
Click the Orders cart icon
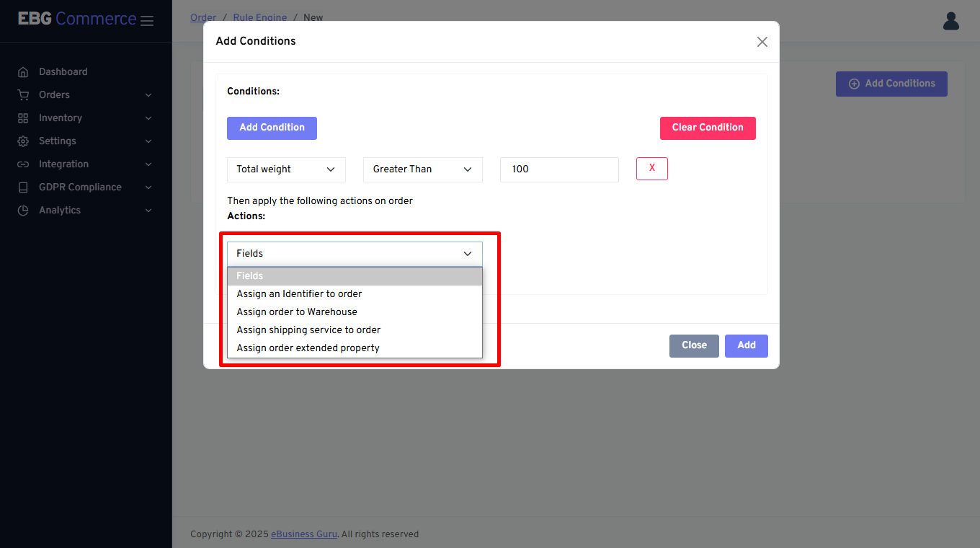[x=23, y=95]
